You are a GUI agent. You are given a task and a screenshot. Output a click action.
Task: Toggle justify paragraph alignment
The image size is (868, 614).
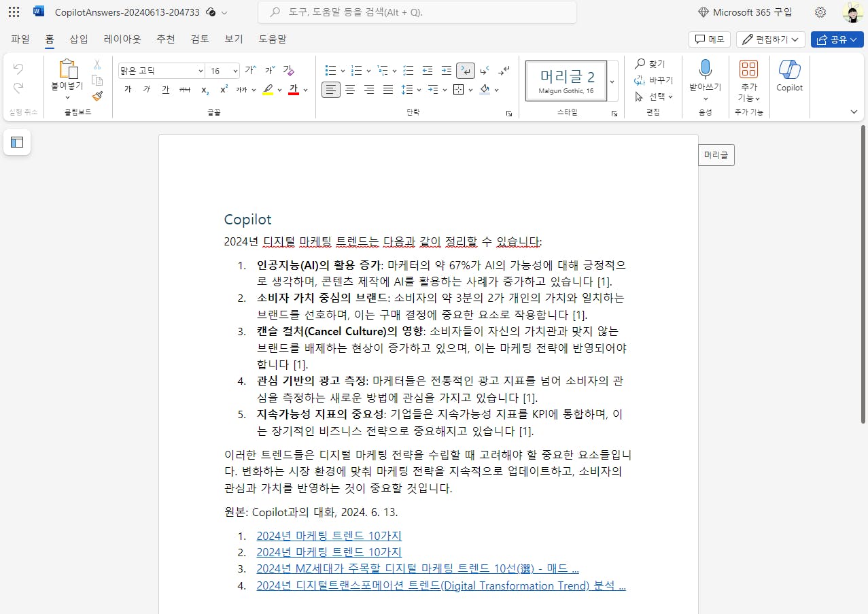387,90
